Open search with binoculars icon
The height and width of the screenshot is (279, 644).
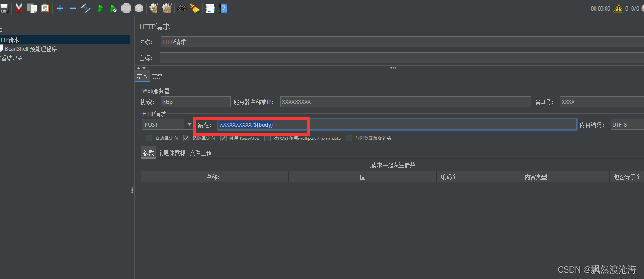pos(182,8)
